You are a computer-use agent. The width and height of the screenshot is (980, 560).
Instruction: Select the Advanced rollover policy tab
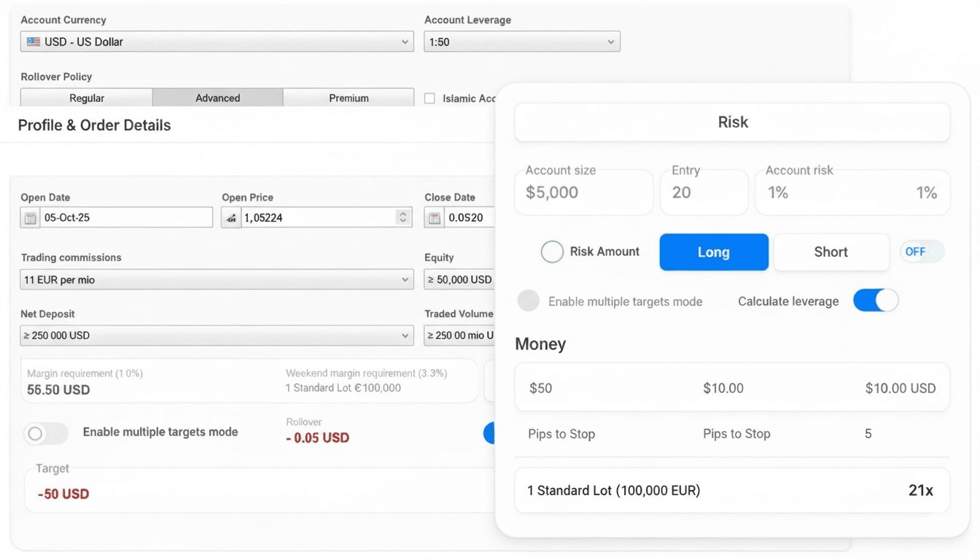[x=217, y=98]
